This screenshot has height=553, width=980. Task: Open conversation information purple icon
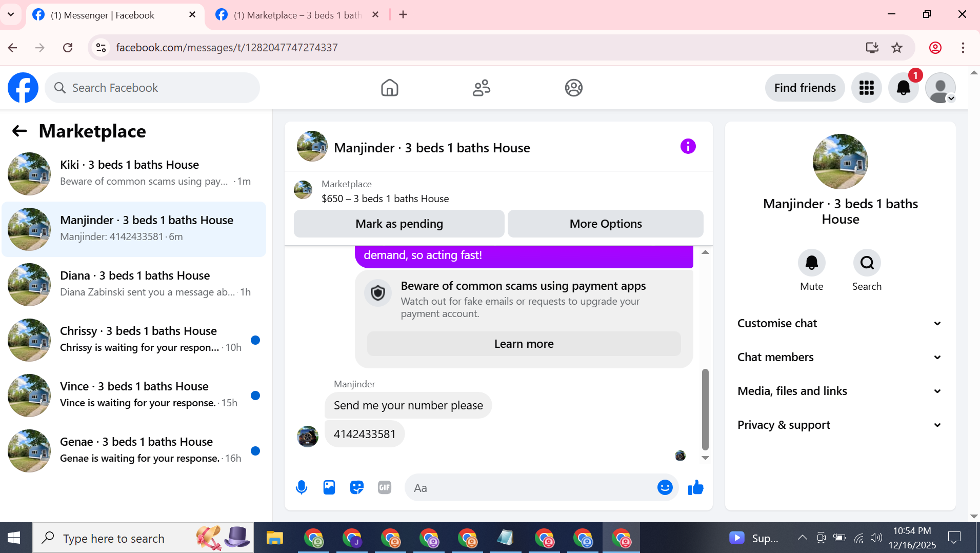(x=688, y=147)
